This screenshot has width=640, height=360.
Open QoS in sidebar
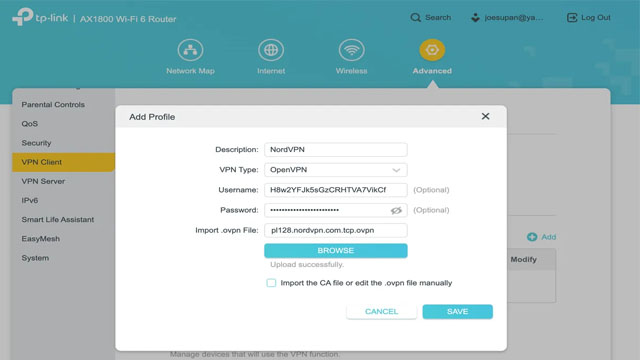click(x=30, y=124)
